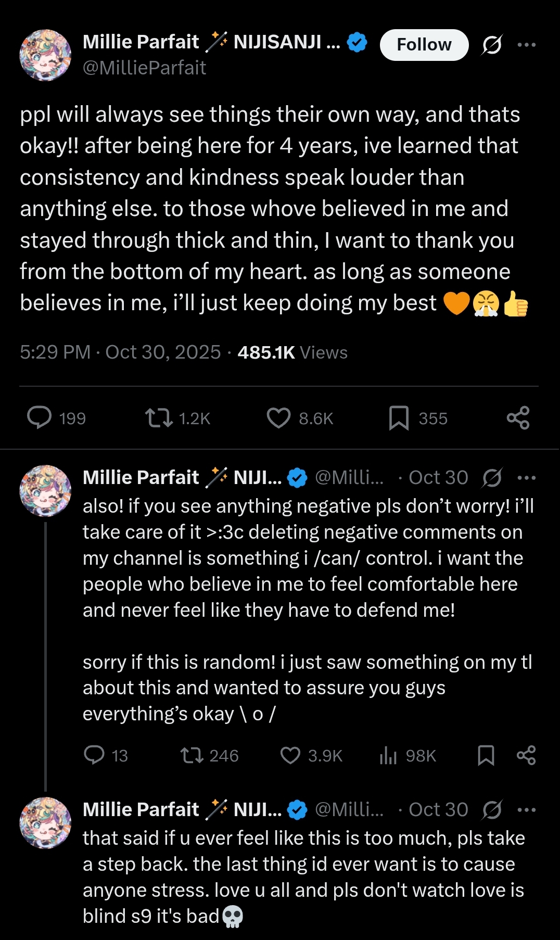Bookmark the main post with 355 bookmarks
Screen dimensions: 560x940
click(x=399, y=418)
